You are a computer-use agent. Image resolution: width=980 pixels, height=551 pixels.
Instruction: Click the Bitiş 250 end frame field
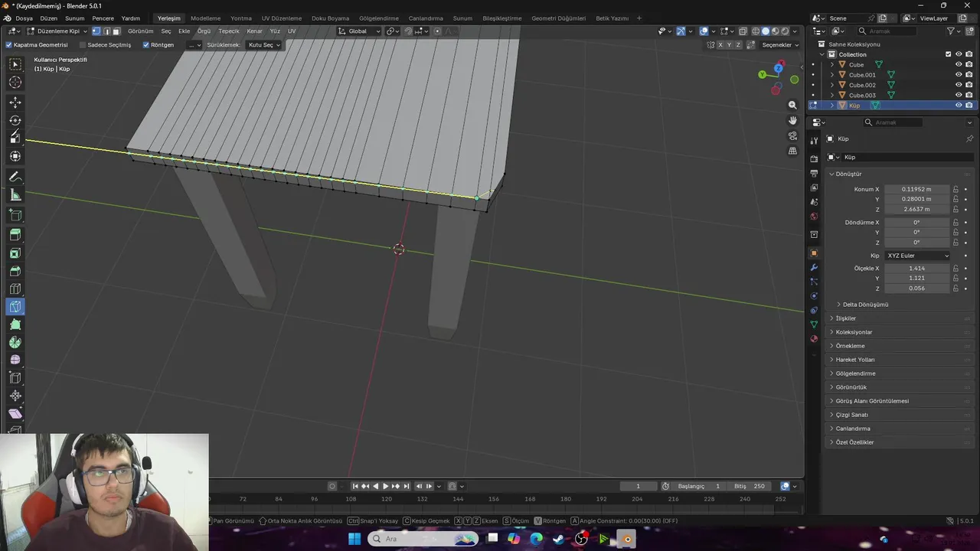pos(750,486)
